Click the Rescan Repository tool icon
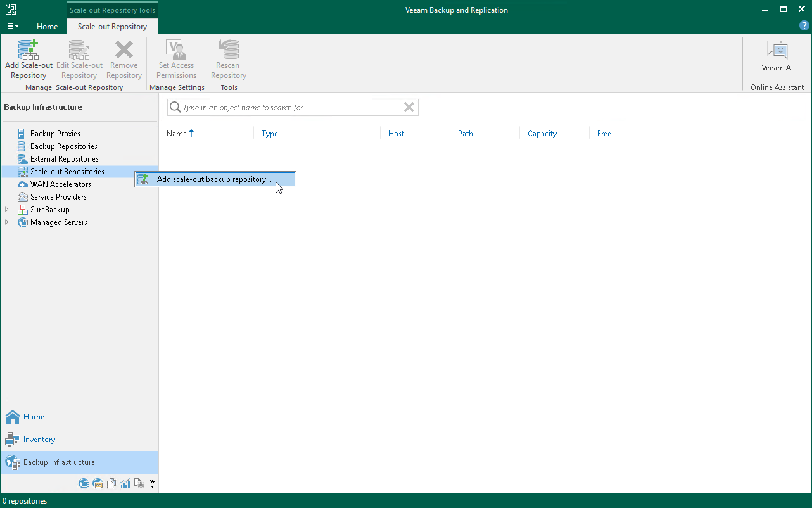This screenshot has width=812, height=508. [228, 57]
